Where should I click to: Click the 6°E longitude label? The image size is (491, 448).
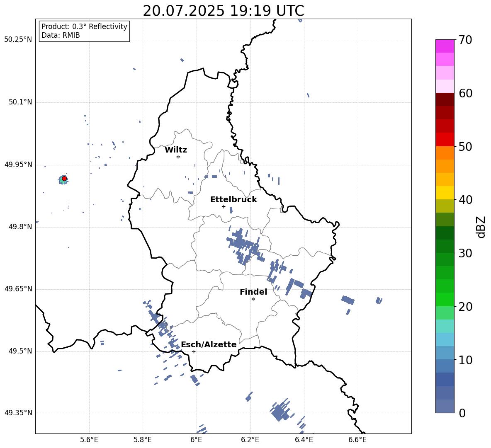pyautogui.click(x=196, y=440)
